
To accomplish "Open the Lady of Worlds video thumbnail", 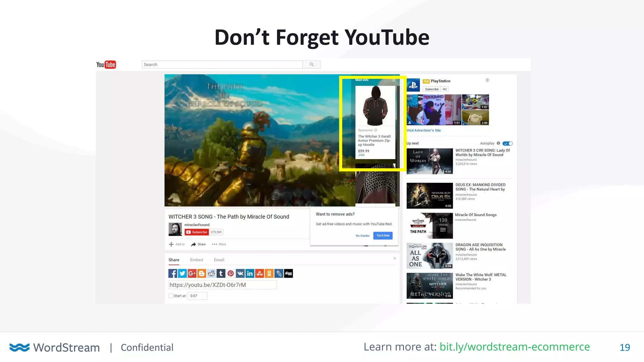I will (x=430, y=161).
